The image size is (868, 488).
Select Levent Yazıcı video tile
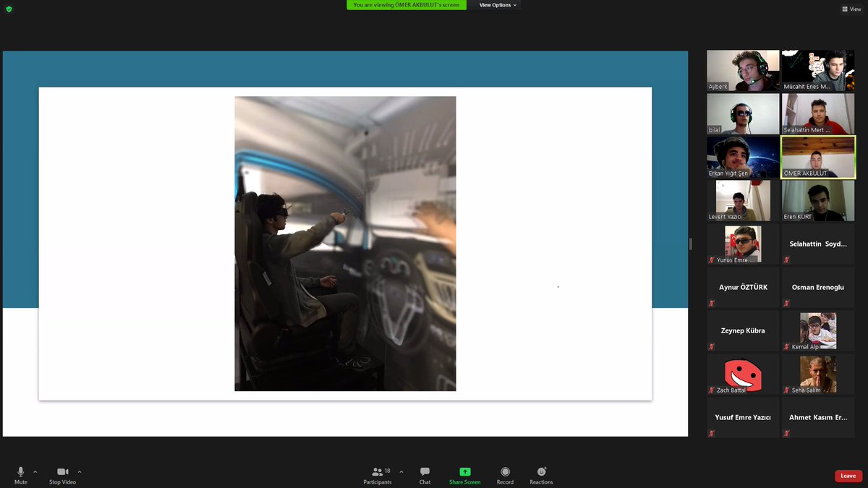743,201
